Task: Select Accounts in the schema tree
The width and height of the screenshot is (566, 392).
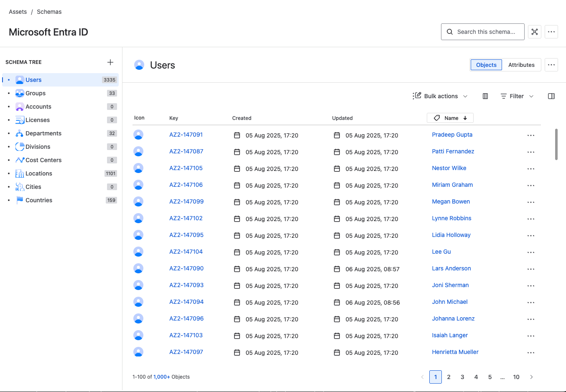Action: [61, 107]
